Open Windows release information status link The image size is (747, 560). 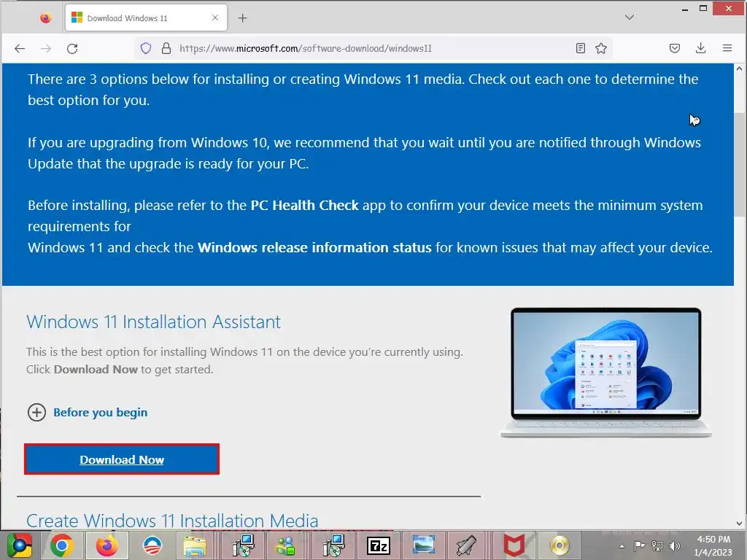(x=314, y=248)
